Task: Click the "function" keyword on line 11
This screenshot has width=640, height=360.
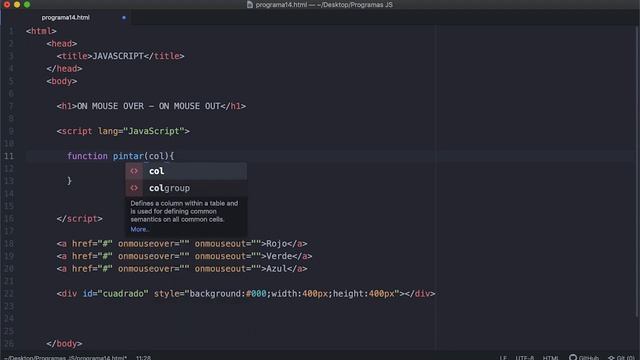Action: tap(87, 156)
